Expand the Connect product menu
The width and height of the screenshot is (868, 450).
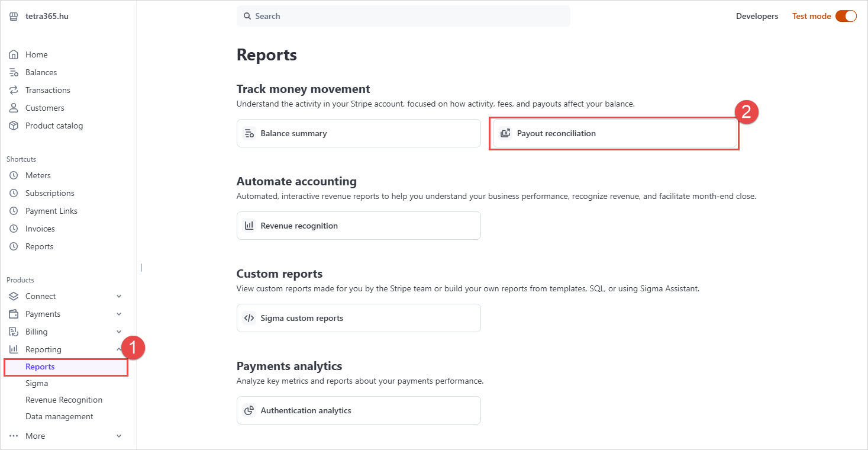click(x=119, y=296)
